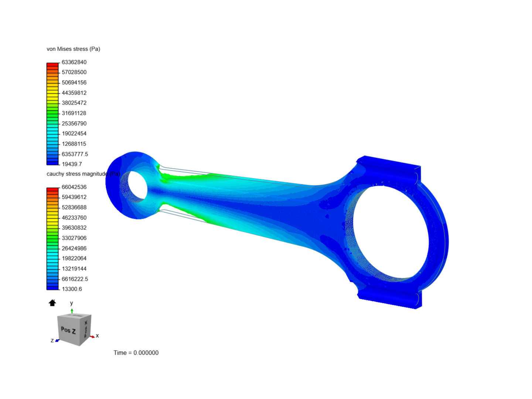The image size is (532, 399).
Task: Click the home view icon
Action: 52,303
